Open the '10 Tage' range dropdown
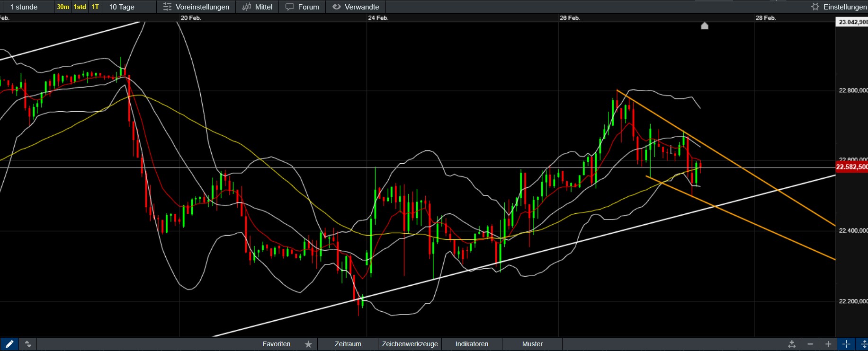The image size is (868, 351). tap(130, 7)
